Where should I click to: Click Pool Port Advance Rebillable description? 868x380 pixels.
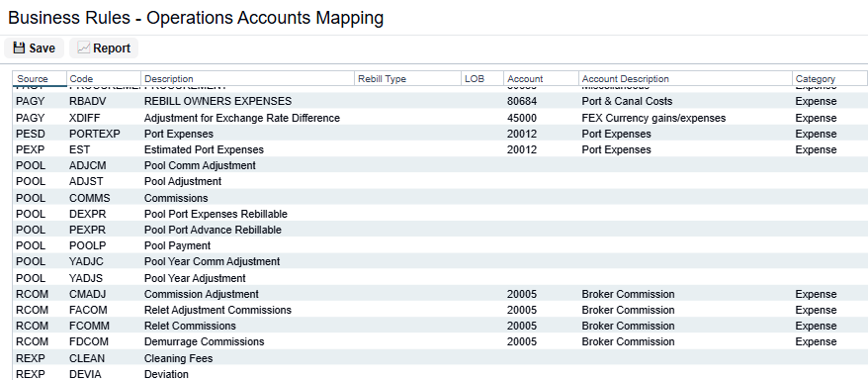(x=213, y=230)
